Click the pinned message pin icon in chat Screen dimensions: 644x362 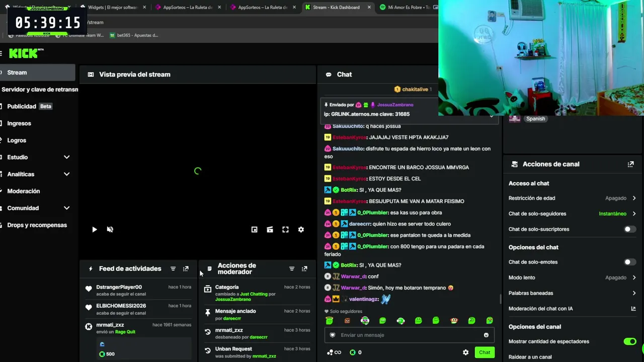coord(326,105)
